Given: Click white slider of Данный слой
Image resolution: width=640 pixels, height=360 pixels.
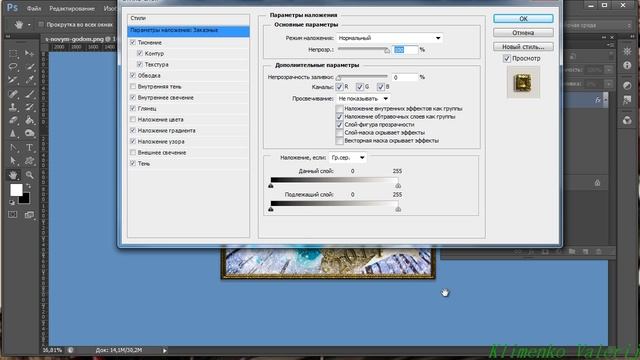Looking at the screenshot, I should pyautogui.click(x=398, y=186).
